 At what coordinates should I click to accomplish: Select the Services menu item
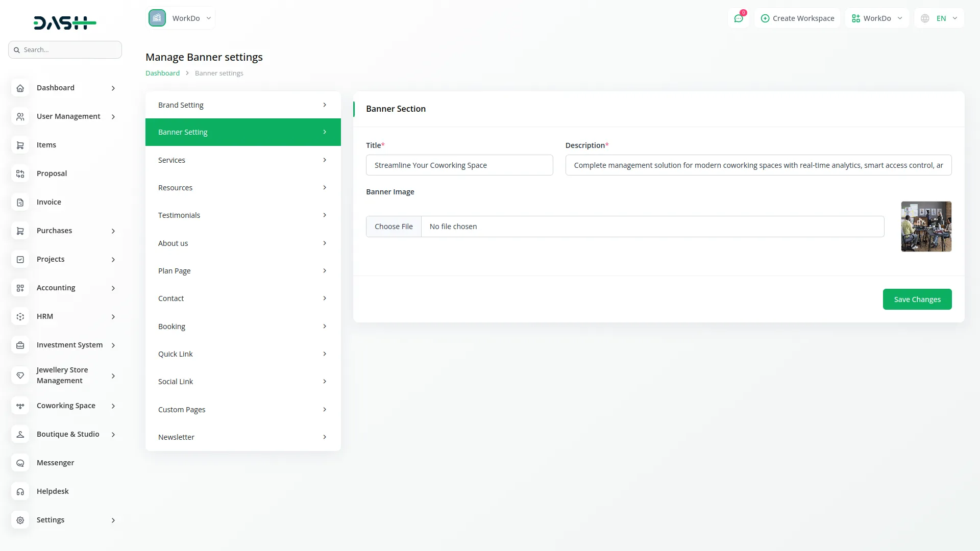pos(242,160)
